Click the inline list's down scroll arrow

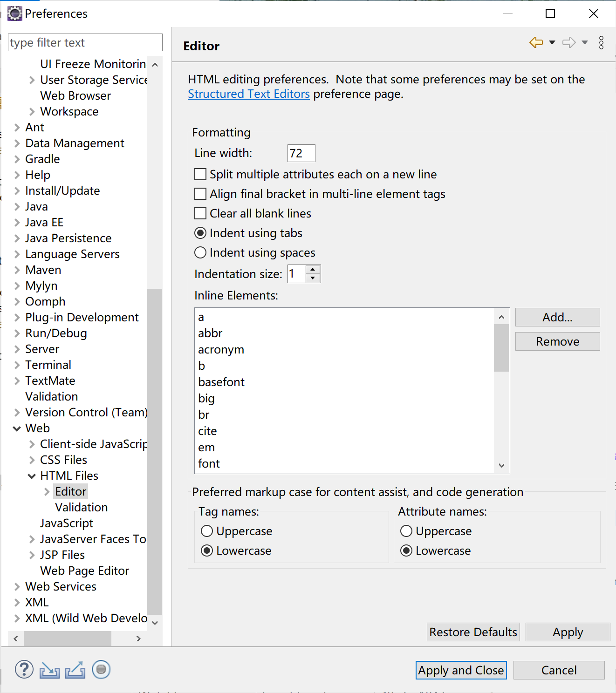pyautogui.click(x=501, y=465)
